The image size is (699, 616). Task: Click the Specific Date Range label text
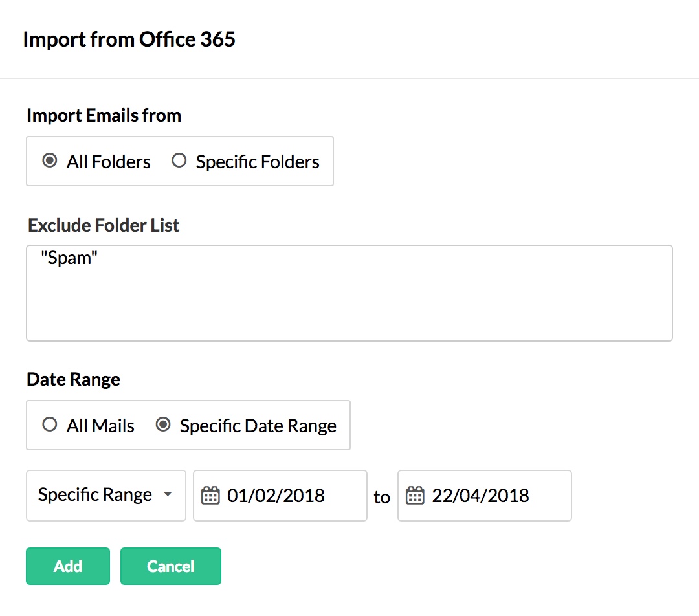click(x=258, y=426)
